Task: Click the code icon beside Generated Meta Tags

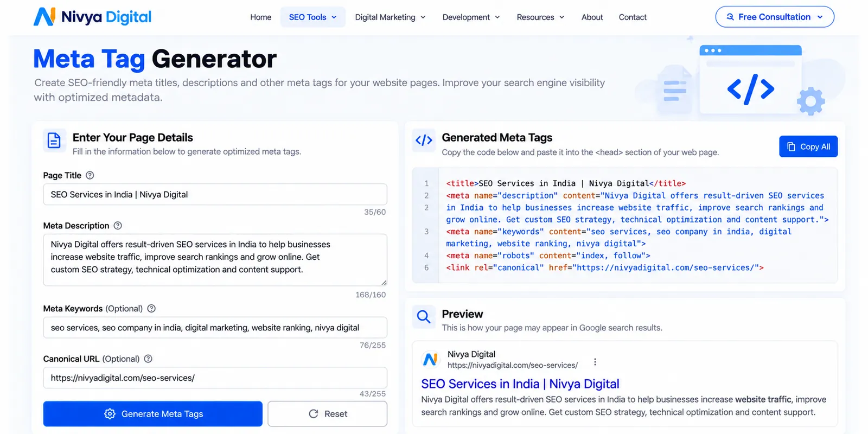Action: (x=424, y=141)
